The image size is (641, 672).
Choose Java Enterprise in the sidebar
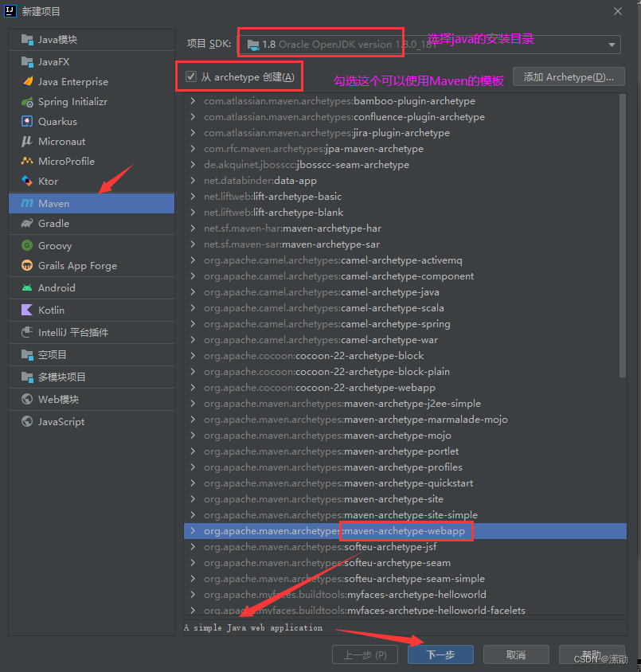92,81
